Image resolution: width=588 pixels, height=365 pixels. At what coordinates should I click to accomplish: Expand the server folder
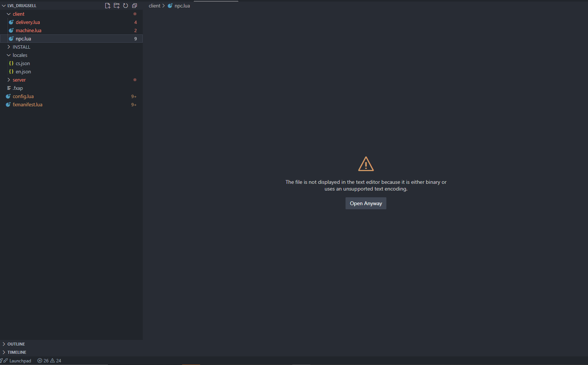(x=71, y=80)
